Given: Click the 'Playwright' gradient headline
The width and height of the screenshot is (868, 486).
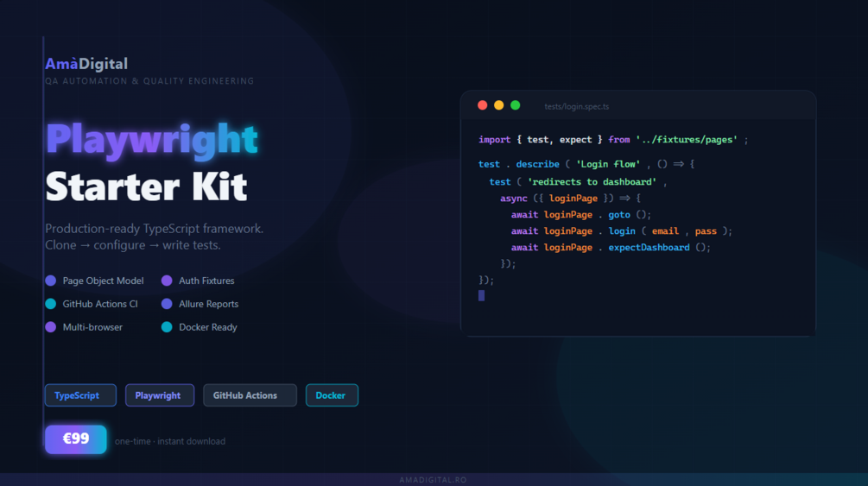Looking at the screenshot, I should click(152, 140).
